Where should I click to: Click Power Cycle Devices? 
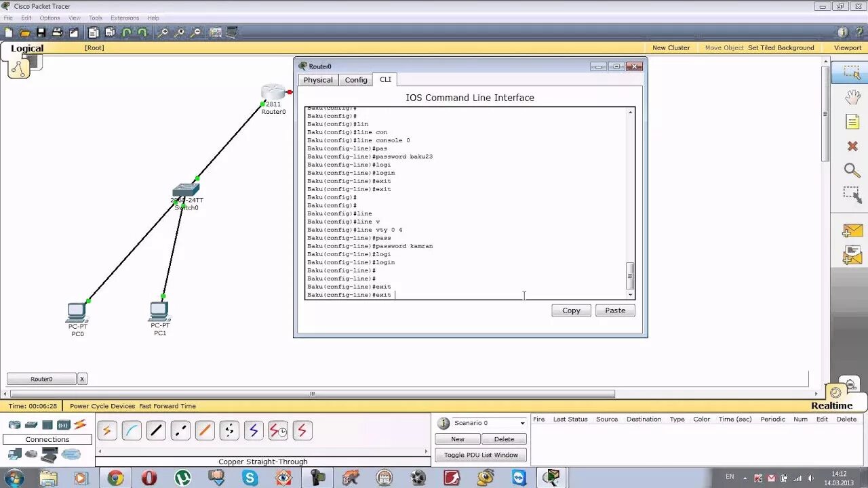point(102,406)
